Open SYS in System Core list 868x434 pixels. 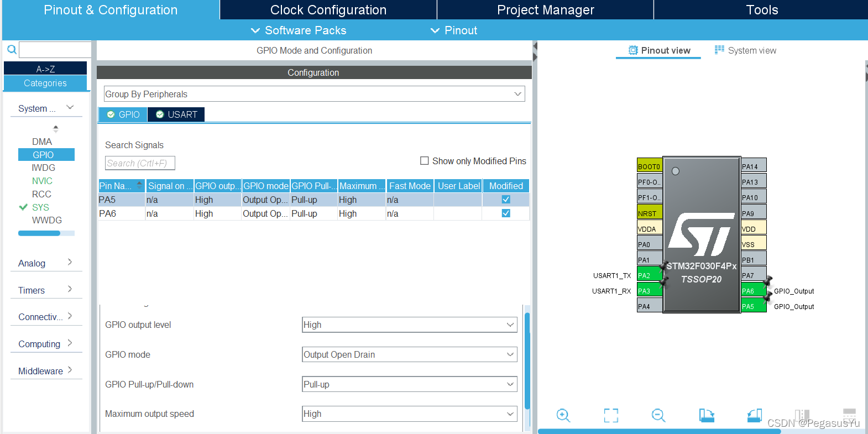[40, 207]
